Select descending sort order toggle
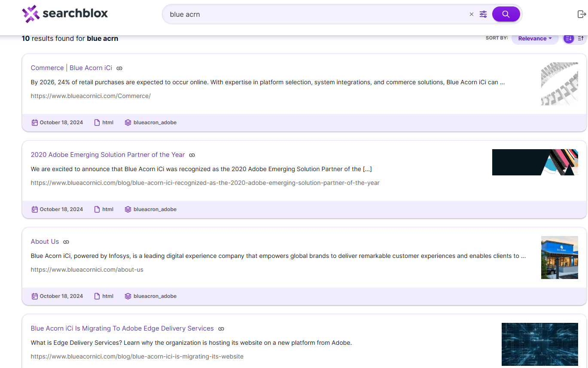 click(x=569, y=38)
